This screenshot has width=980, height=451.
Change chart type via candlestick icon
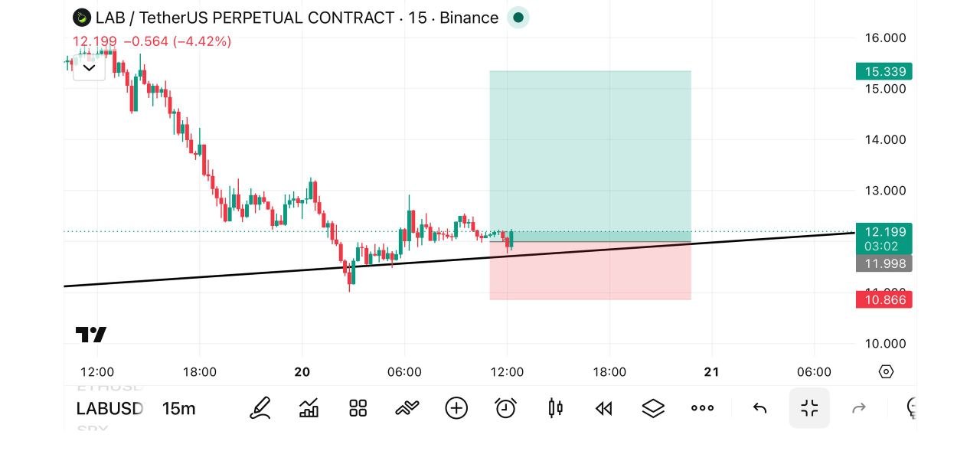pyautogui.click(x=556, y=408)
